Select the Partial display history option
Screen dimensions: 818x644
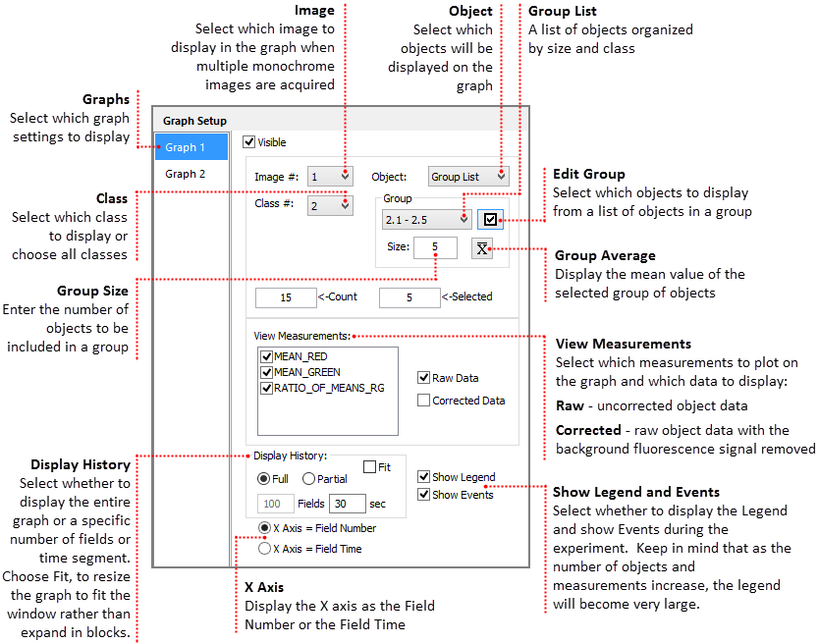pos(308,479)
